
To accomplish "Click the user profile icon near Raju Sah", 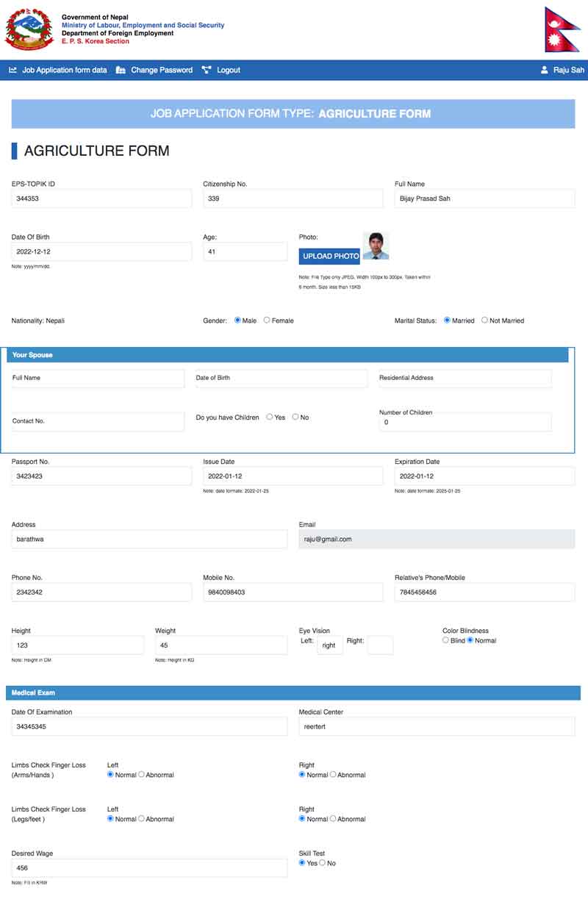I will tap(545, 70).
